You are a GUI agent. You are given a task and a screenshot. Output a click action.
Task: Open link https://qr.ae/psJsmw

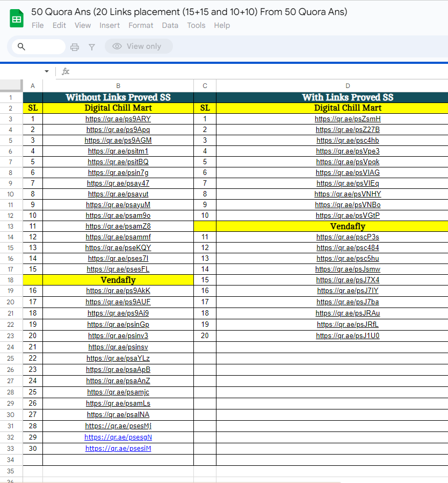pyautogui.click(x=348, y=269)
